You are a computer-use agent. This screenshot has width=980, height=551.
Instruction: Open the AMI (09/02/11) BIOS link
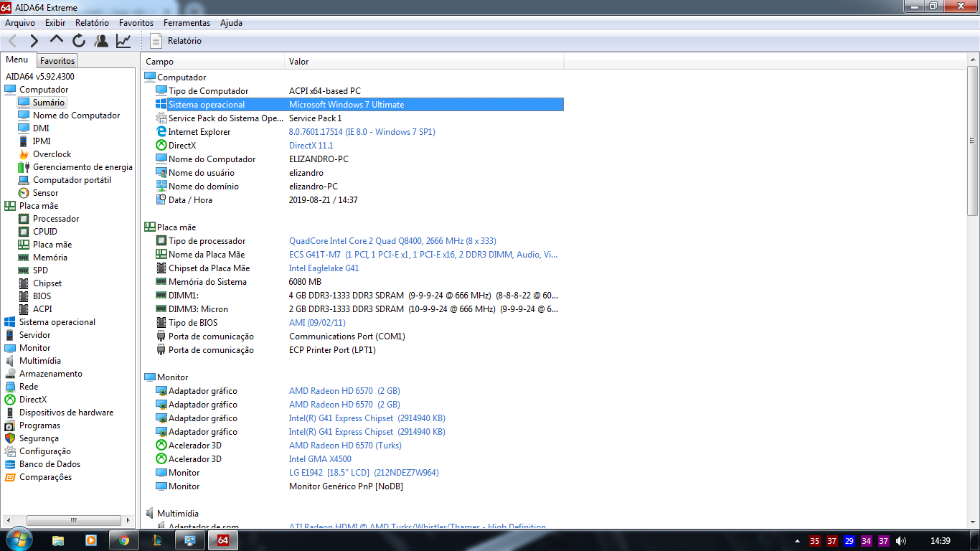pyautogui.click(x=318, y=323)
